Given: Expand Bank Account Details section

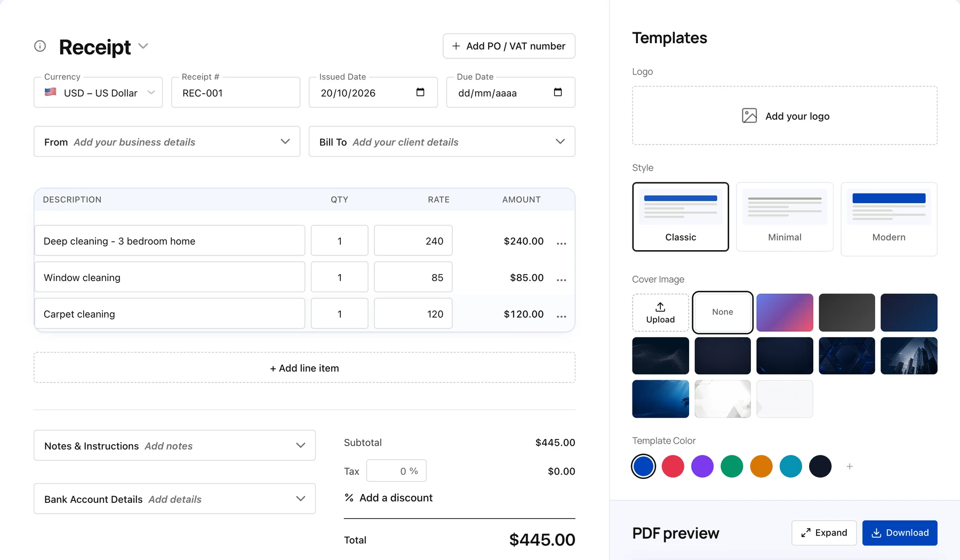Looking at the screenshot, I should [x=174, y=499].
